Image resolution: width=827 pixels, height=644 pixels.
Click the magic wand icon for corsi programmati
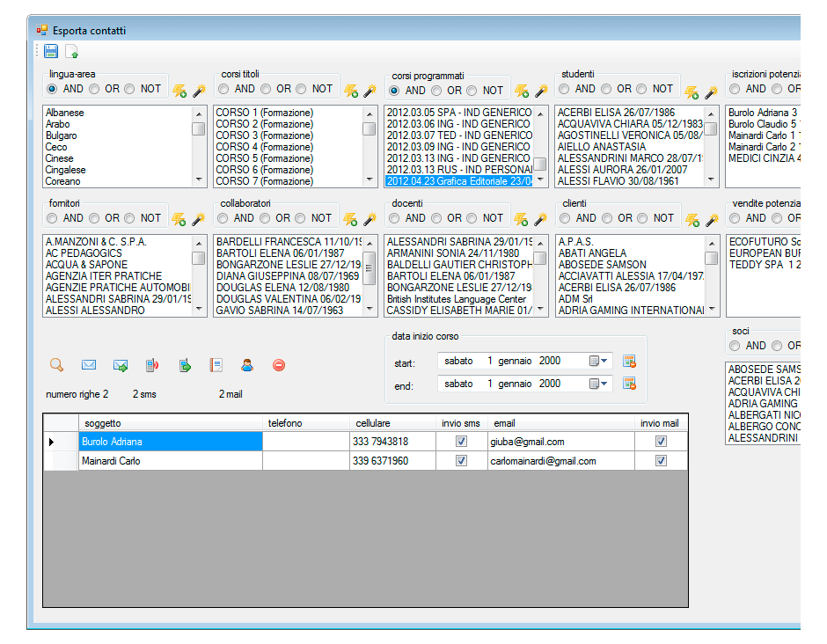pyautogui.click(x=540, y=91)
